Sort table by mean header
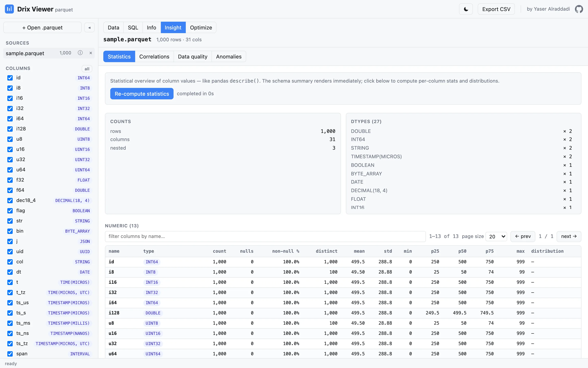 click(x=359, y=251)
